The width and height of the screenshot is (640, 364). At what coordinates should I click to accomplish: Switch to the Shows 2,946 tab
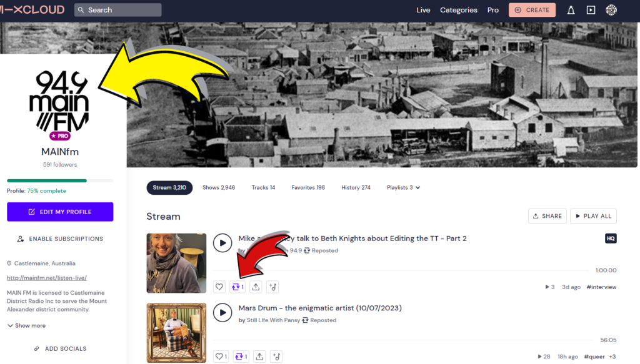pos(219,187)
